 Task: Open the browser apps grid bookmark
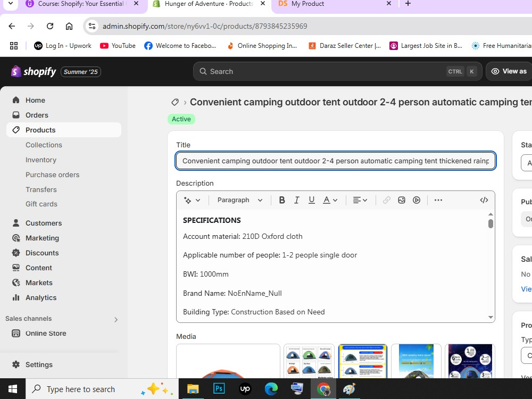click(x=14, y=46)
